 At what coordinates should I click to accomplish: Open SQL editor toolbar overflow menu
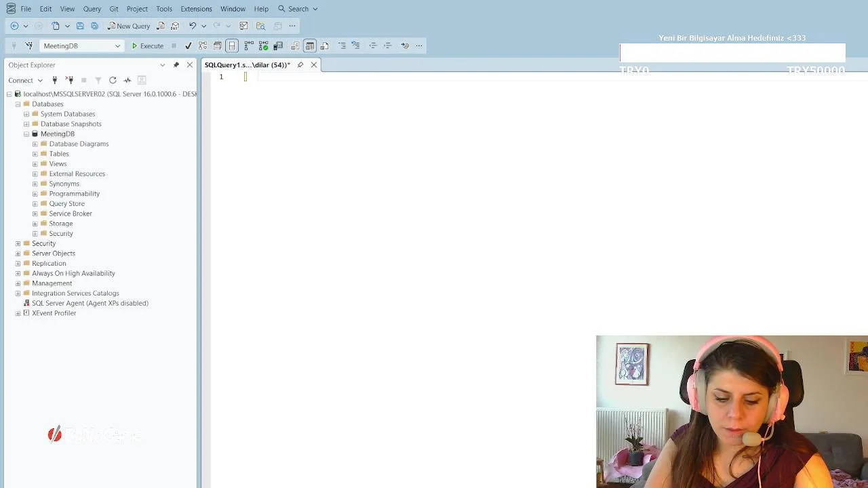pos(419,45)
